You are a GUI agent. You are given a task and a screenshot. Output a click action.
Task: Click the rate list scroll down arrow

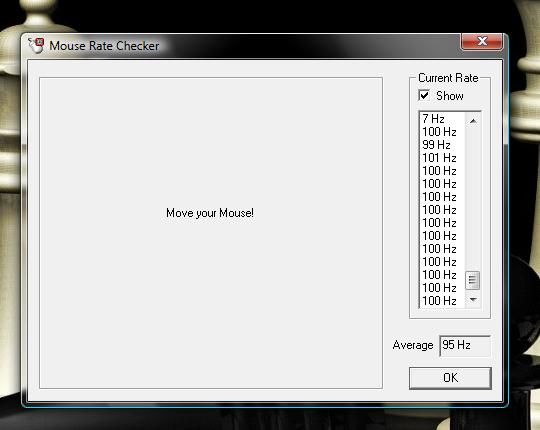[x=473, y=300]
